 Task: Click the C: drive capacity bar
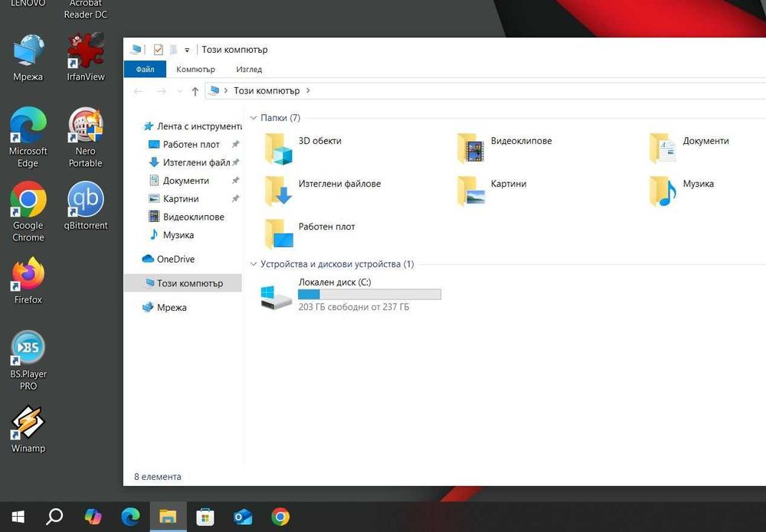click(369, 294)
